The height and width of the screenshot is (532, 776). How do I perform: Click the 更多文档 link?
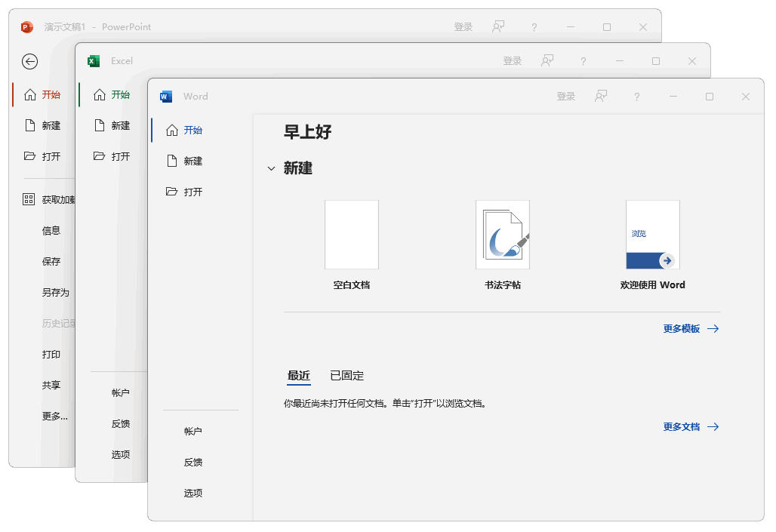coord(691,427)
